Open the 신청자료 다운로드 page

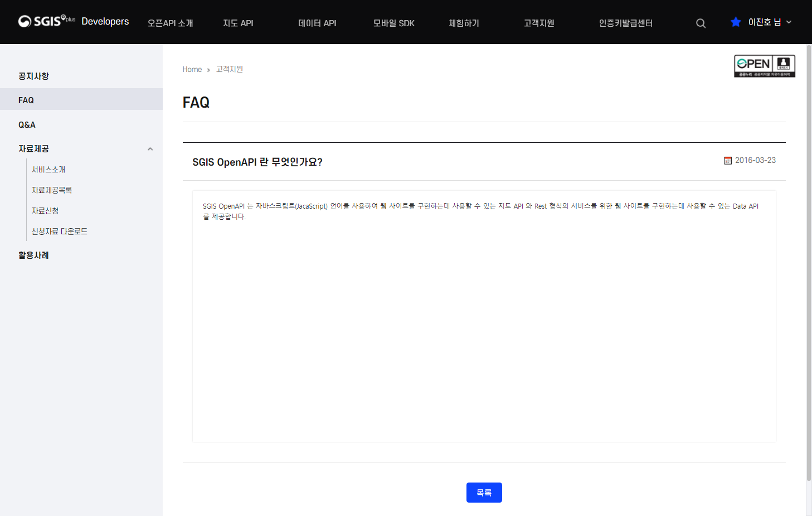(x=60, y=231)
